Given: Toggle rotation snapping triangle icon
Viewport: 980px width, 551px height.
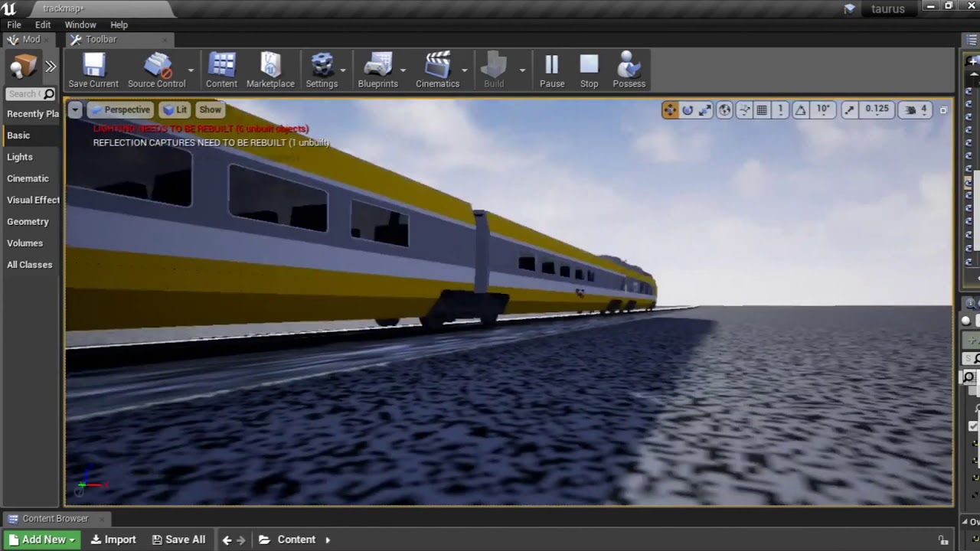Looking at the screenshot, I should point(800,110).
